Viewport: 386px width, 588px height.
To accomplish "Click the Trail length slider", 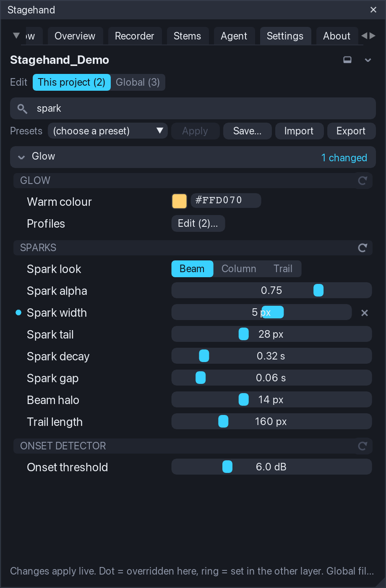I will [271, 422].
